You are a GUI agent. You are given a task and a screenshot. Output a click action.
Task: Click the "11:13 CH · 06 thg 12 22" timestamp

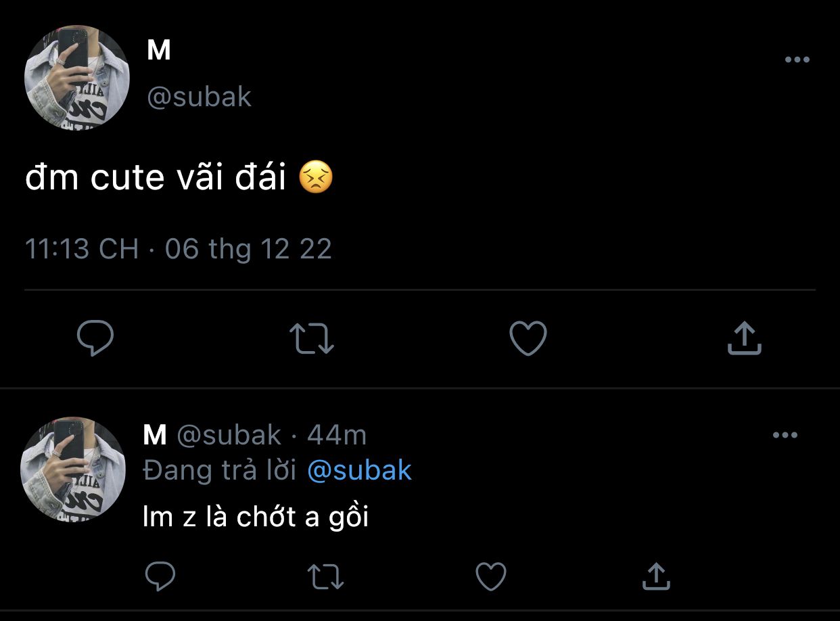pyautogui.click(x=179, y=250)
